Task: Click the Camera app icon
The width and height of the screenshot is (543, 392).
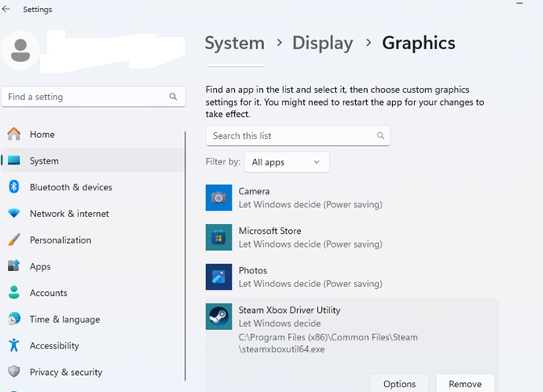Action: (219, 198)
